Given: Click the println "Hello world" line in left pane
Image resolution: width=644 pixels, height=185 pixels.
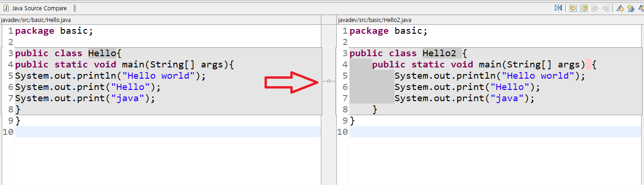Looking at the screenshot, I should 110,76.
